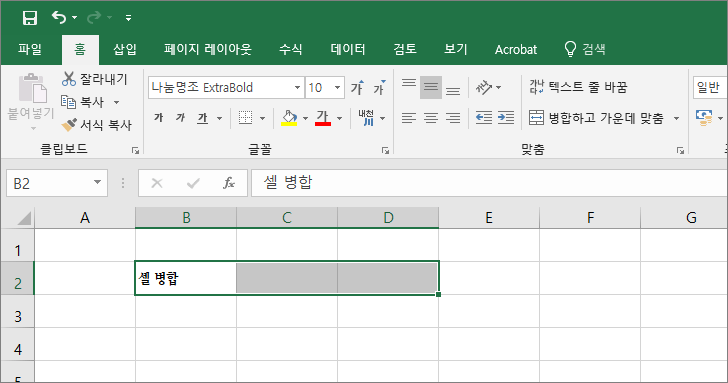Click the 검색 lightbulb search box

(585, 49)
